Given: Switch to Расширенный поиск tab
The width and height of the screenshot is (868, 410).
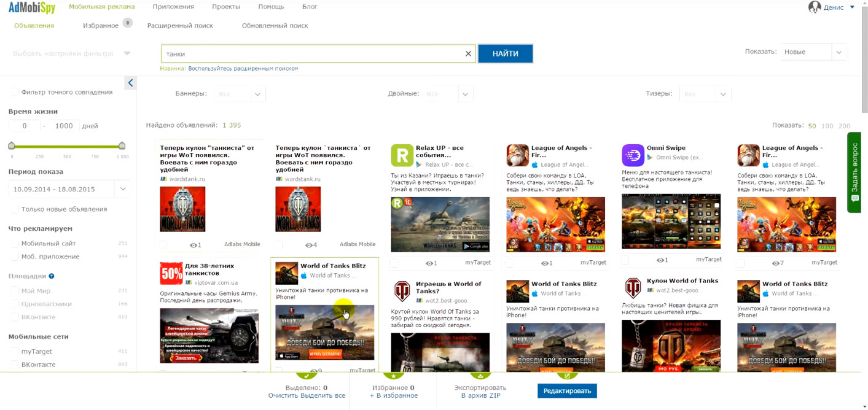Looking at the screenshot, I should click(x=180, y=26).
